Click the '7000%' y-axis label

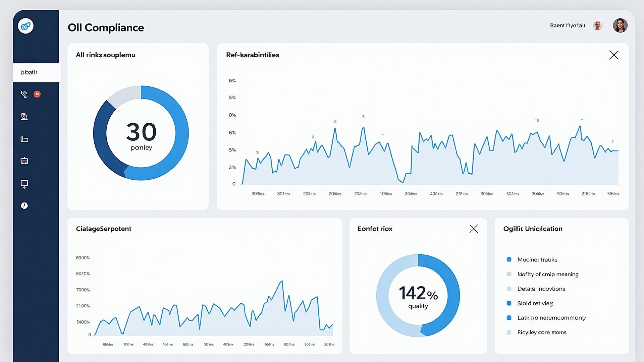(83, 290)
